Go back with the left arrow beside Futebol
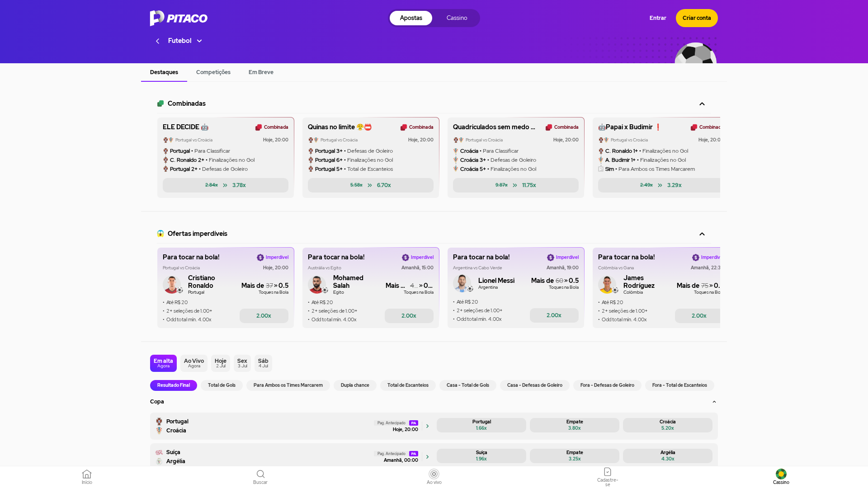This screenshot has width=868, height=488. [x=157, y=41]
